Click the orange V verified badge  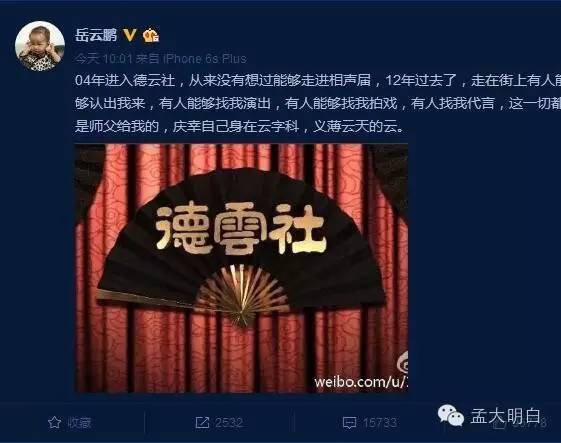(x=130, y=35)
